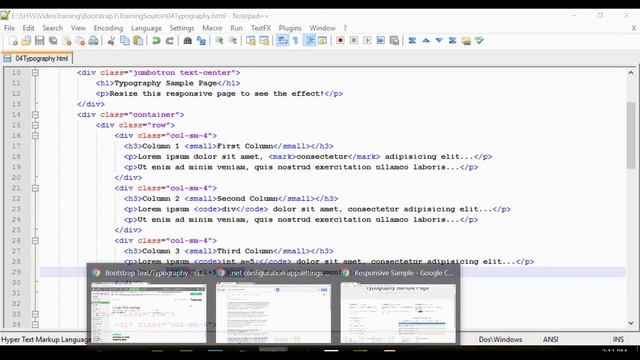
Task: Open the File menu
Action: [x=9, y=28]
